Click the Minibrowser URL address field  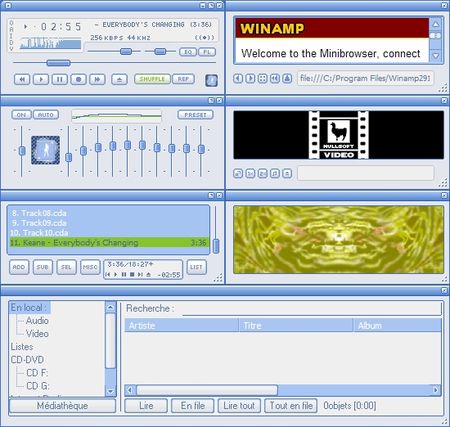pos(365,78)
